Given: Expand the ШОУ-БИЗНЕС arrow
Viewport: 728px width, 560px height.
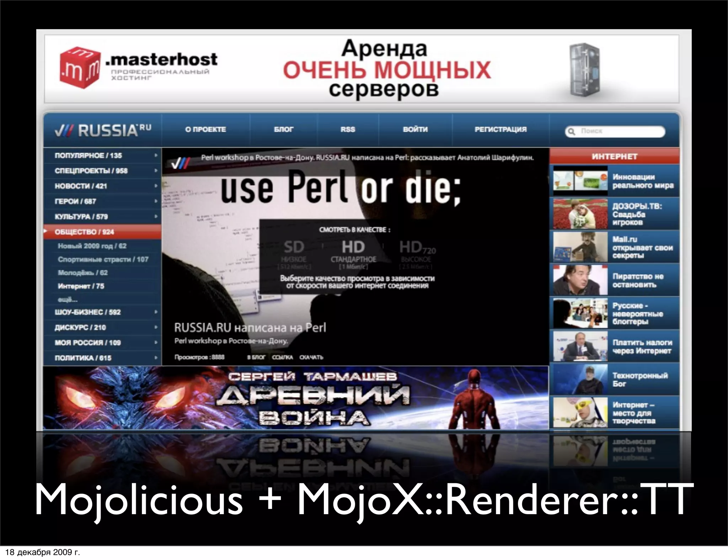Looking at the screenshot, I should pos(156,312).
